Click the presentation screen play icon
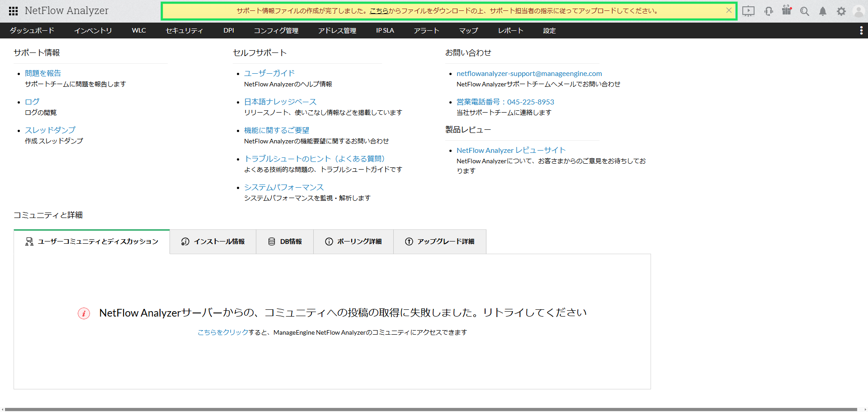 pos(748,11)
